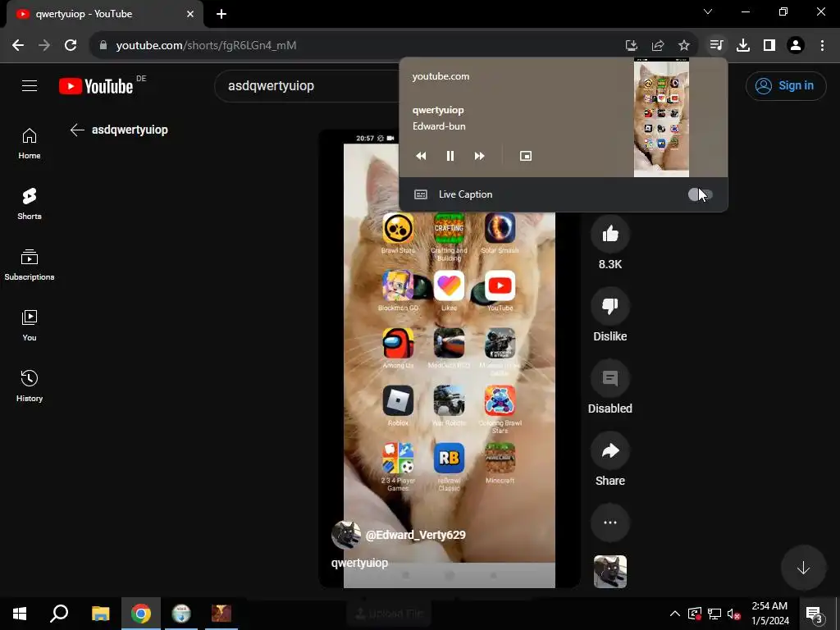Click muted volume icon in tray
This screenshot has height=630, width=840.
point(733,614)
